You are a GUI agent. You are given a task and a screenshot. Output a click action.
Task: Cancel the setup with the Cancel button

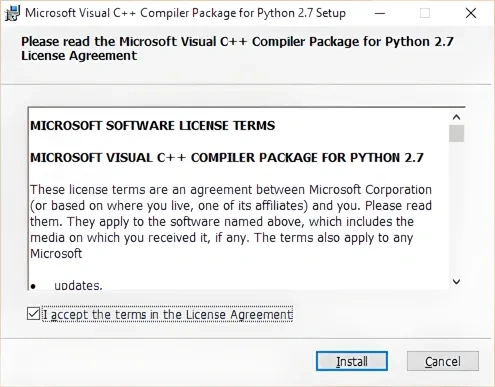click(x=443, y=361)
